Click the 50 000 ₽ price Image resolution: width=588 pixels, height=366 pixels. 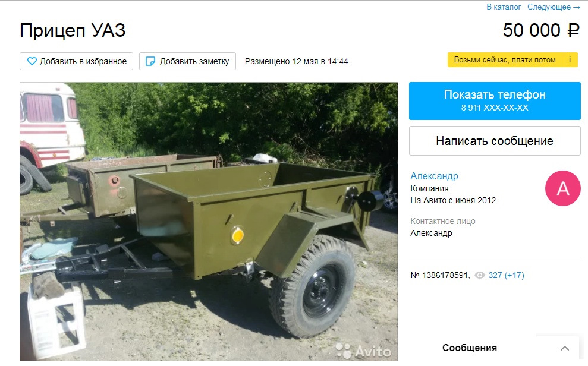[542, 30]
